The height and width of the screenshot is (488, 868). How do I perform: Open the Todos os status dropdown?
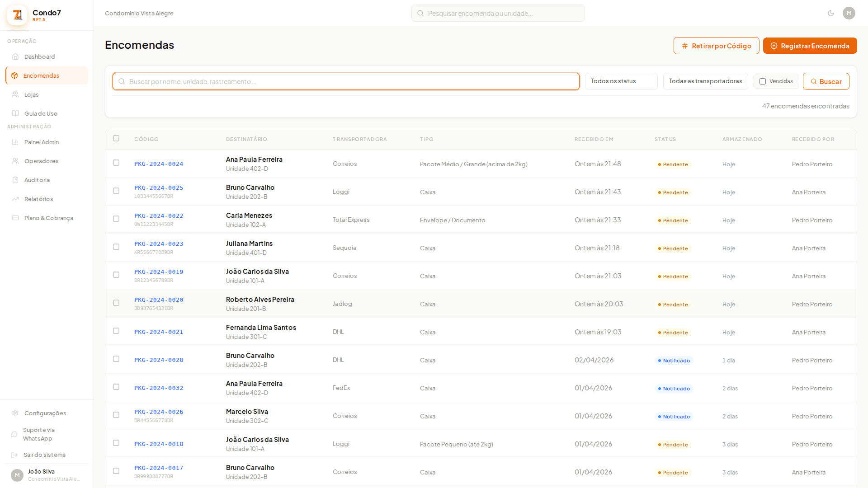621,81
